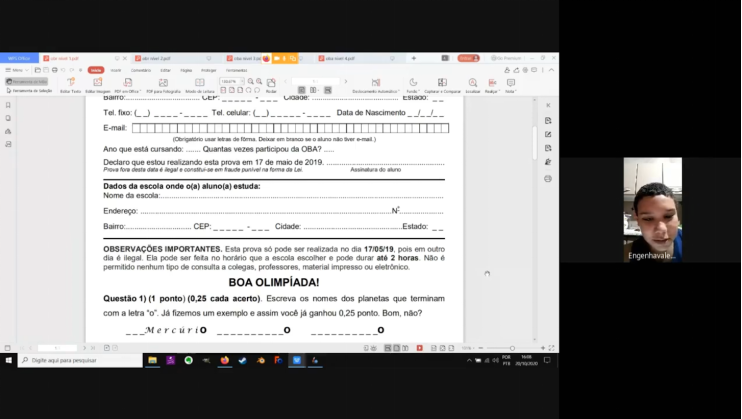742x419 pixels.
Task: Click the print icon in right sidebar
Action: click(548, 178)
